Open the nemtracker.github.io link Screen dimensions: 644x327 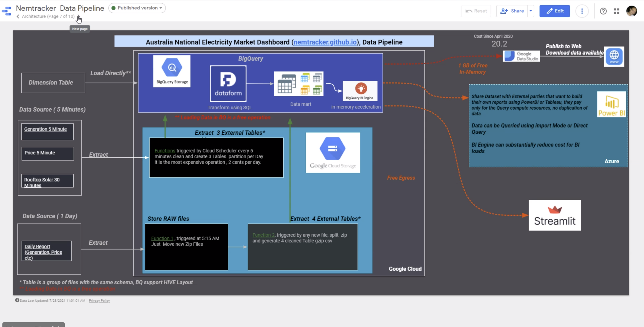pyautogui.click(x=325, y=42)
